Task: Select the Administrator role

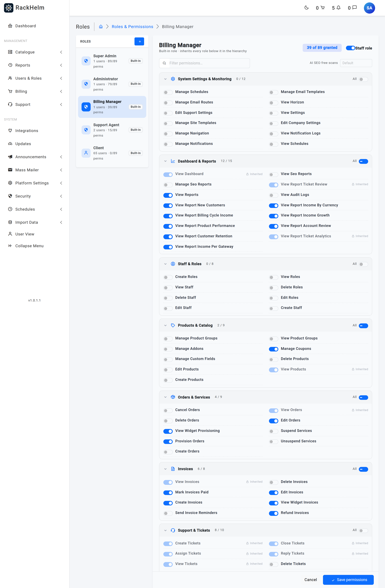Action: pyautogui.click(x=112, y=84)
